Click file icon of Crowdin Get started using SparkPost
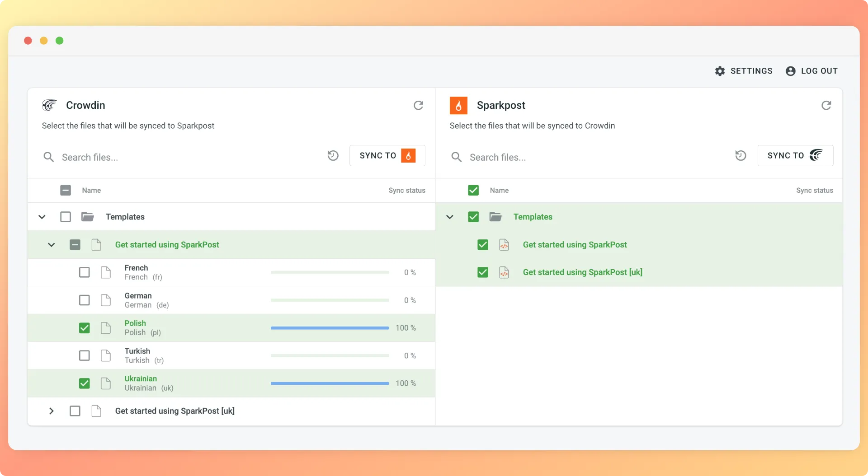This screenshot has width=868, height=476. pyautogui.click(x=96, y=245)
